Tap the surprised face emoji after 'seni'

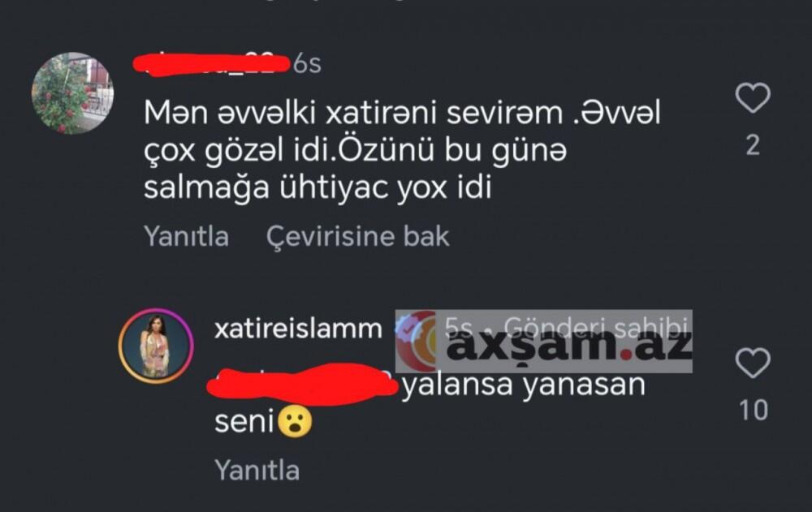[x=296, y=422]
